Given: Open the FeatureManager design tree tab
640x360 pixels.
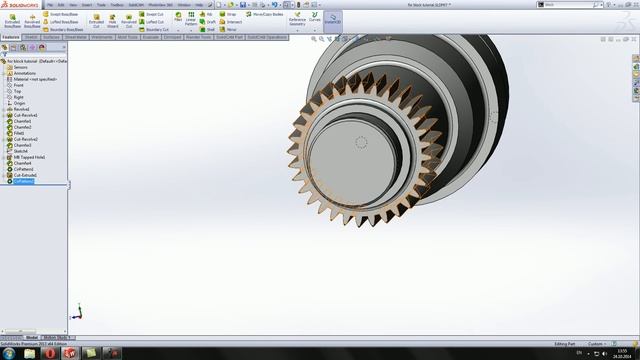Looking at the screenshot, I should [x=4, y=47].
